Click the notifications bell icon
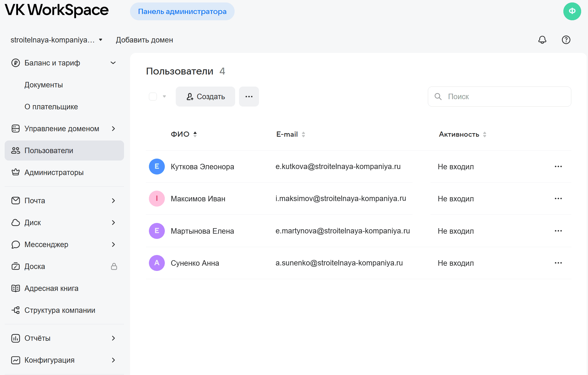The width and height of the screenshot is (588, 375). tap(542, 40)
